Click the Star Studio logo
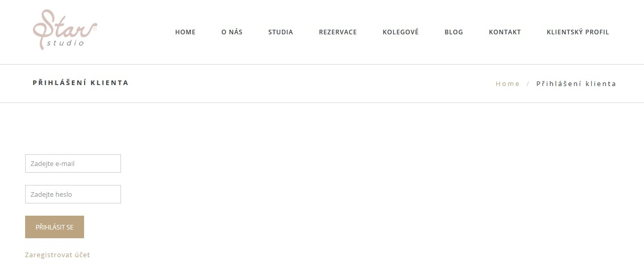The width and height of the screenshot is (644, 270). point(65,30)
